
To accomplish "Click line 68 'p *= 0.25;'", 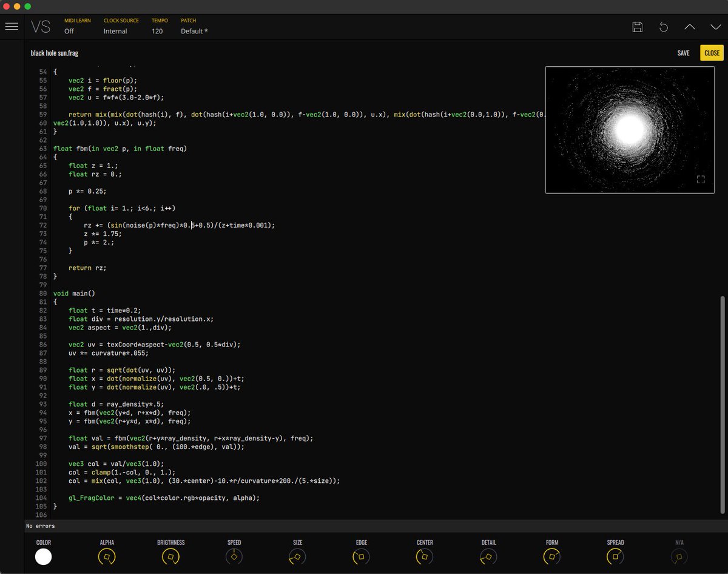I will (x=87, y=191).
